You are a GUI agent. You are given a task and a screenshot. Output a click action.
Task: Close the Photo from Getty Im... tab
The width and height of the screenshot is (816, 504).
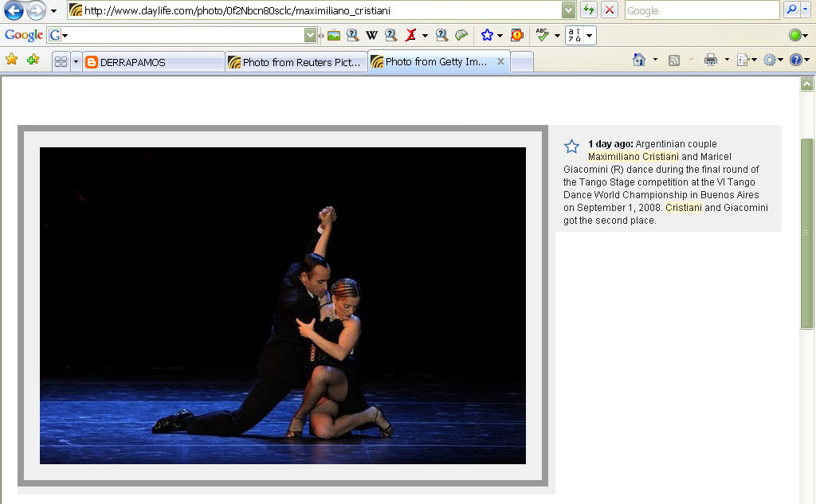[x=500, y=61]
